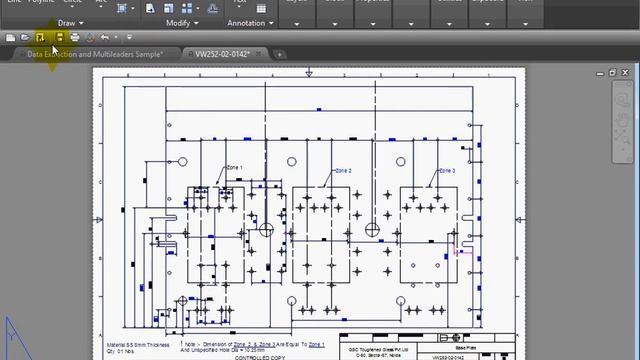
Task: Click the Zone 3 leader label
Action: point(447,171)
